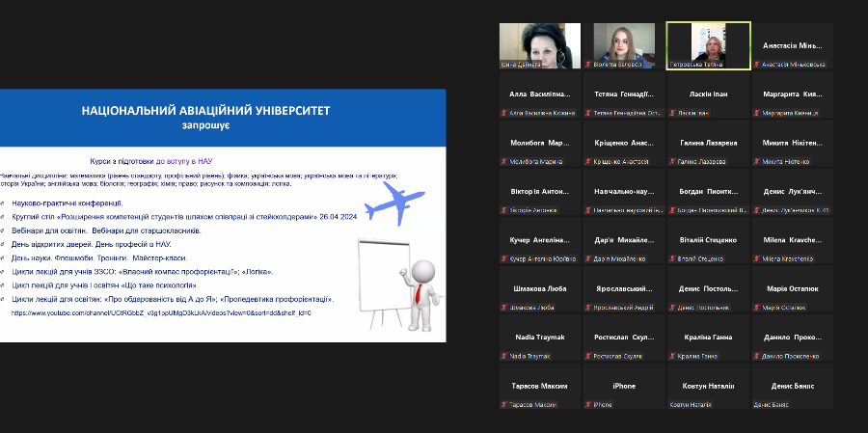Image resolution: width=868 pixels, height=433 pixels.
Task: Click muted mic icon next to Milena Kravchenko label
Action: point(757,258)
